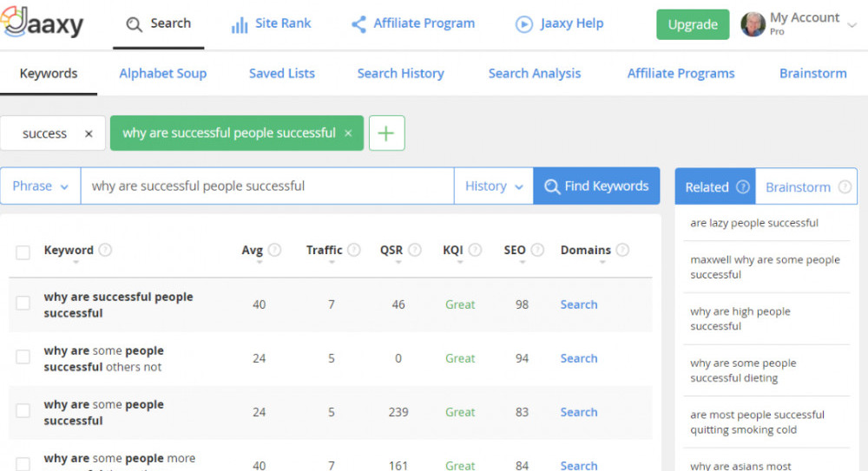Switch to the Keywords tab
The width and height of the screenshot is (868, 471).
tap(49, 73)
